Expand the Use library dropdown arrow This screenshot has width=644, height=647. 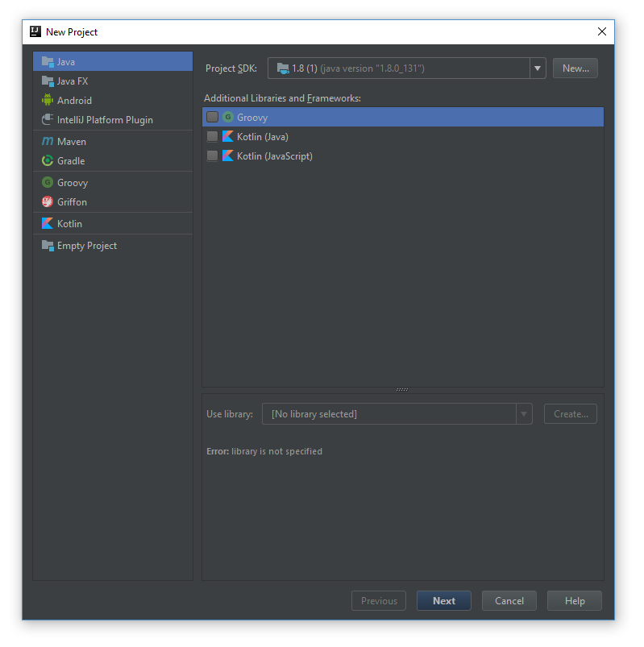pyautogui.click(x=524, y=414)
